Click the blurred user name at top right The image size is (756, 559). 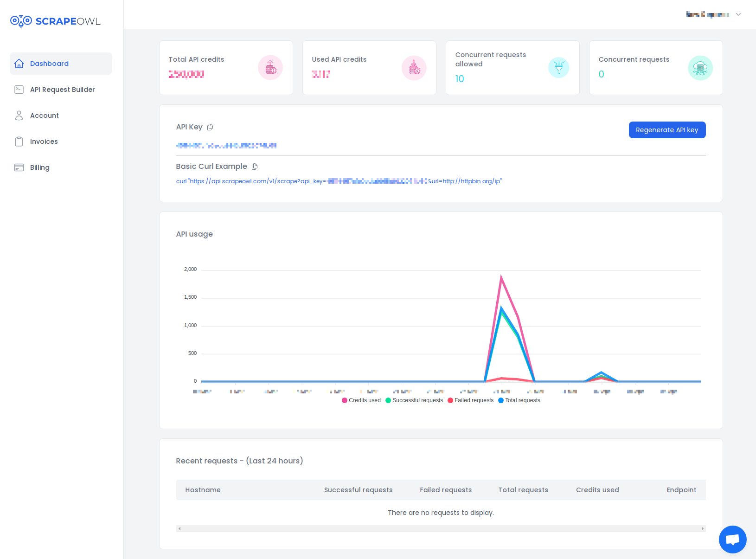(x=707, y=14)
